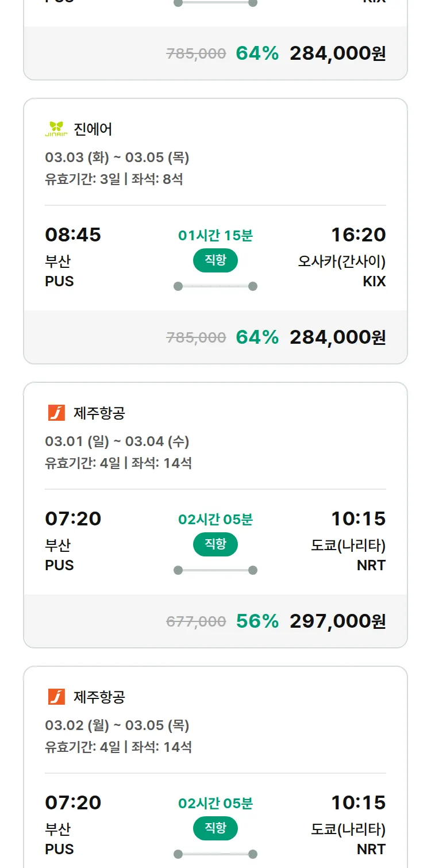The width and height of the screenshot is (431, 868).
Task: Click the 56% discount label
Action: tap(257, 621)
